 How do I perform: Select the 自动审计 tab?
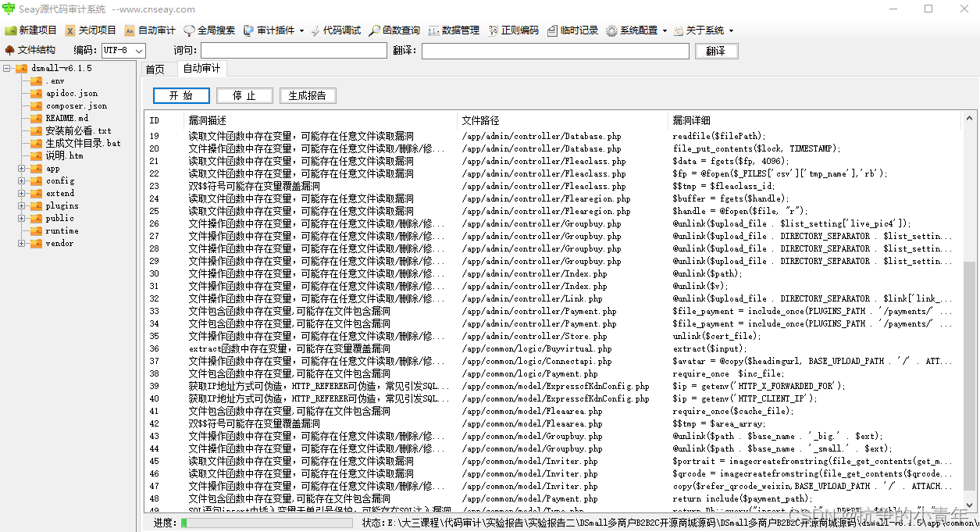pos(201,68)
